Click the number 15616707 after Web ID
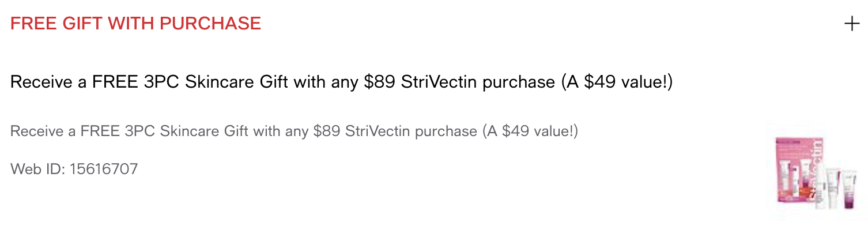Screen dimensions: 868x226 (x=104, y=169)
